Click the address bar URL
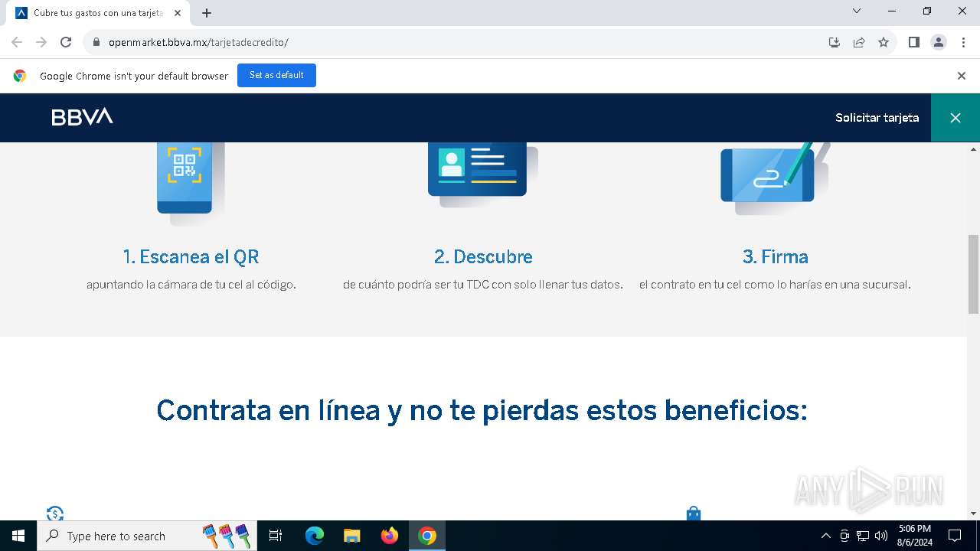Image resolution: width=980 pixels, height=551 pixels. [x=198, y=42]
